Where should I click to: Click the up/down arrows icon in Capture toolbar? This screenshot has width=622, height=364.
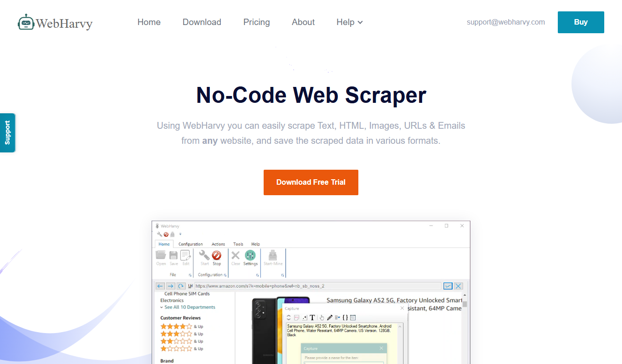point(289,318)
